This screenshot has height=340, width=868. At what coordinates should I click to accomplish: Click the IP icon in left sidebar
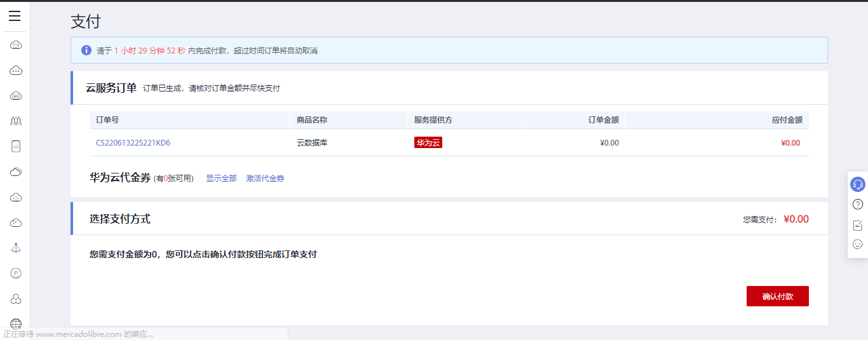16,273
